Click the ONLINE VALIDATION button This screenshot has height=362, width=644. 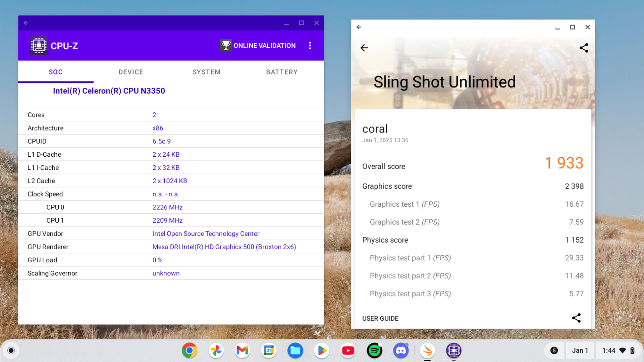[x=258, y=45]
